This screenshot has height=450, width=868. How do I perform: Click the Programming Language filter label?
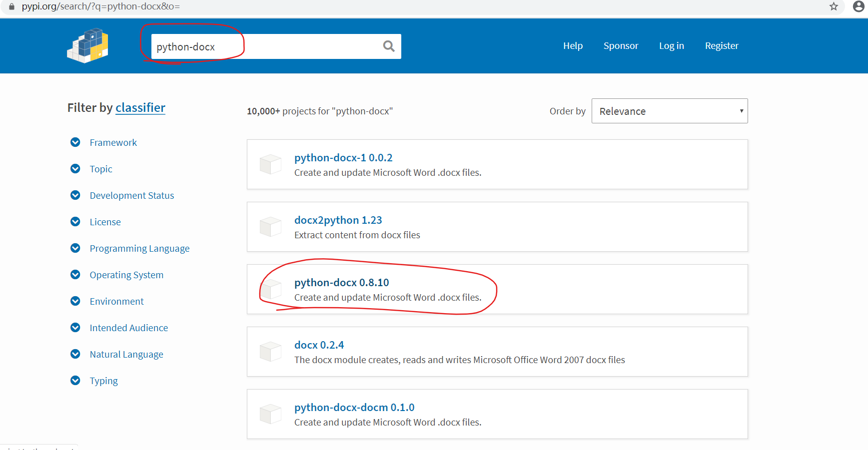140,248
